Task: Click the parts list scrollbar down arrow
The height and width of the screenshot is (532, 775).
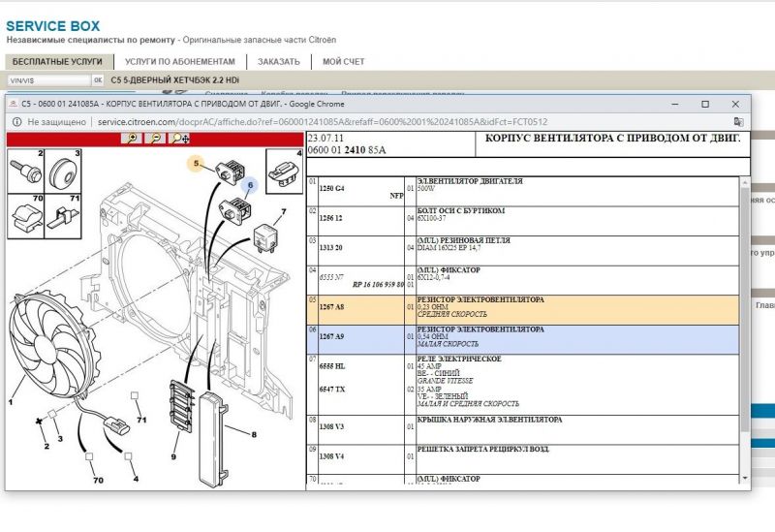Action: (744, 478)
